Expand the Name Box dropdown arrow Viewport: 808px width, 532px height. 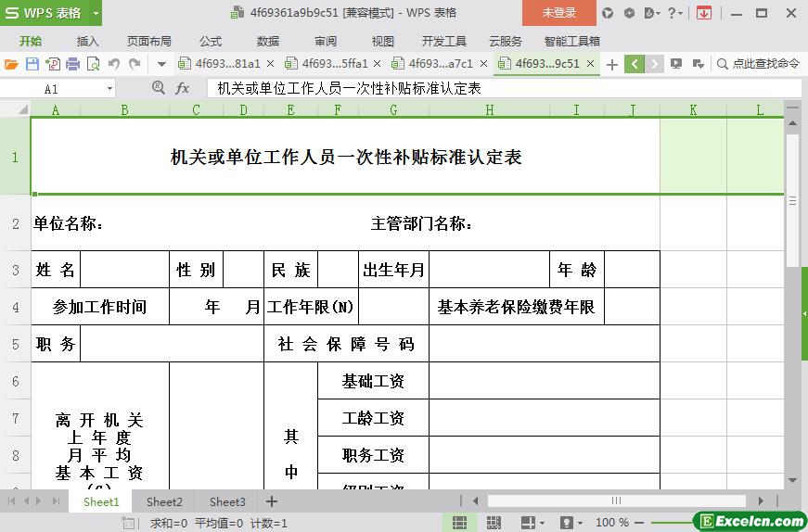click(109, 89)
